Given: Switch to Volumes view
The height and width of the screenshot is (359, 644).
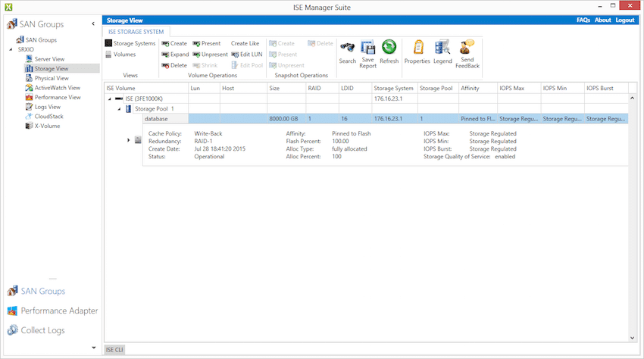Looking at the screenshot, I should [x=120, y=55].
